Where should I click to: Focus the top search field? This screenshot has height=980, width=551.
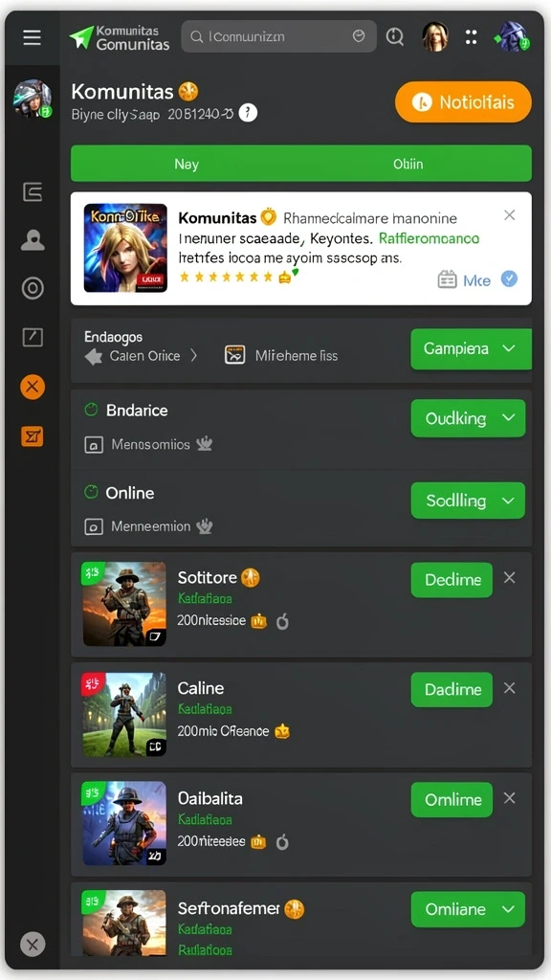(278, 37)
